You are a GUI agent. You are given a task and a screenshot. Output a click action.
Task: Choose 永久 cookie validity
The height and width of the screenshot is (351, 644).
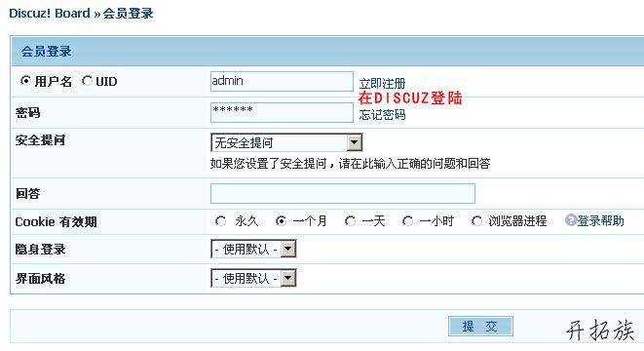point(220,221)
